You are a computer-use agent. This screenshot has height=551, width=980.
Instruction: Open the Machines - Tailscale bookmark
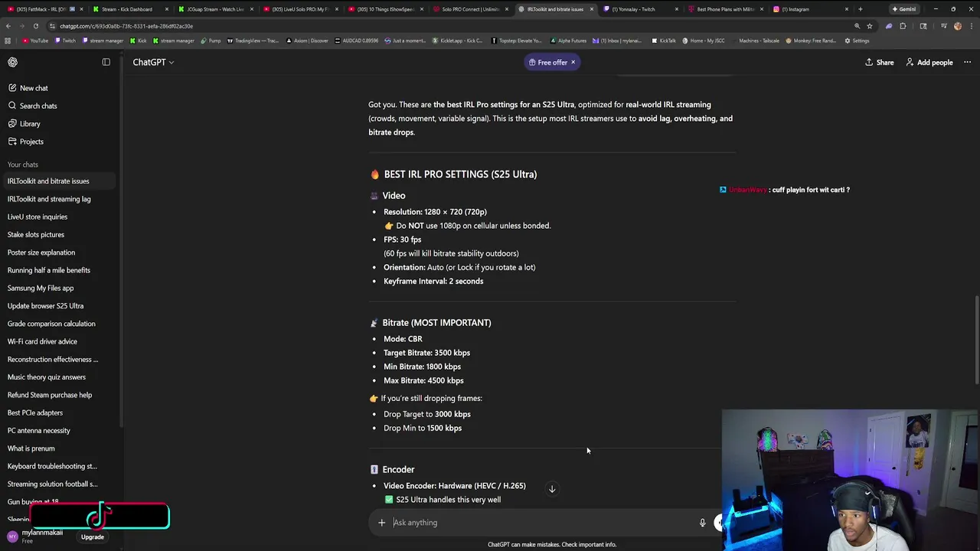click(755, 41)
